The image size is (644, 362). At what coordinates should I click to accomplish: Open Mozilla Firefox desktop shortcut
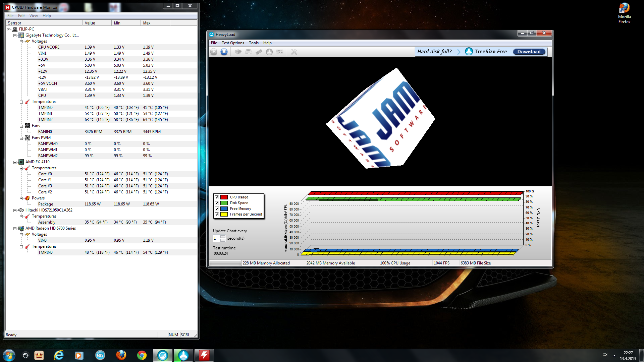tap(624, 13)
